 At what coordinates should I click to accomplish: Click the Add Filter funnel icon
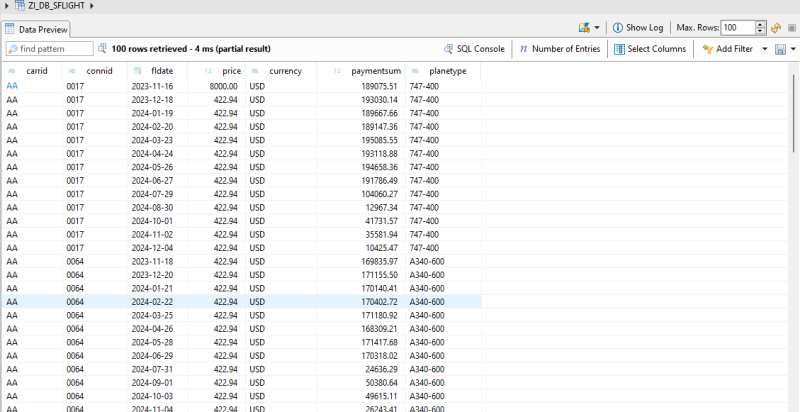(x=708, y=48)
